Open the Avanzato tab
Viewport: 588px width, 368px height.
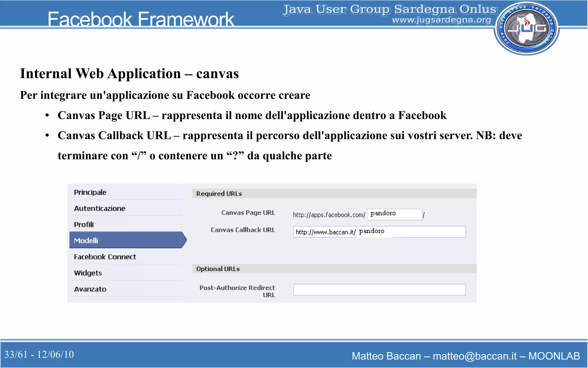(x=125, y=289)
